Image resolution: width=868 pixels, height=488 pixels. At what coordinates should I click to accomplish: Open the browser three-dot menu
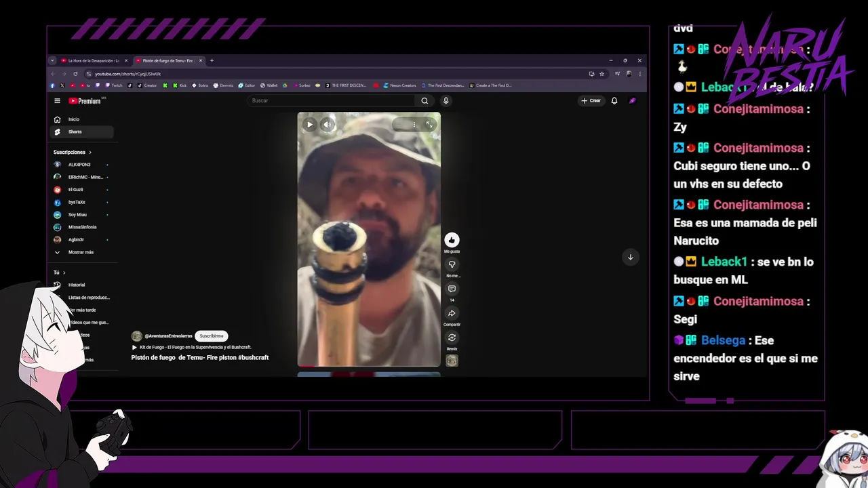coord(639,73)
